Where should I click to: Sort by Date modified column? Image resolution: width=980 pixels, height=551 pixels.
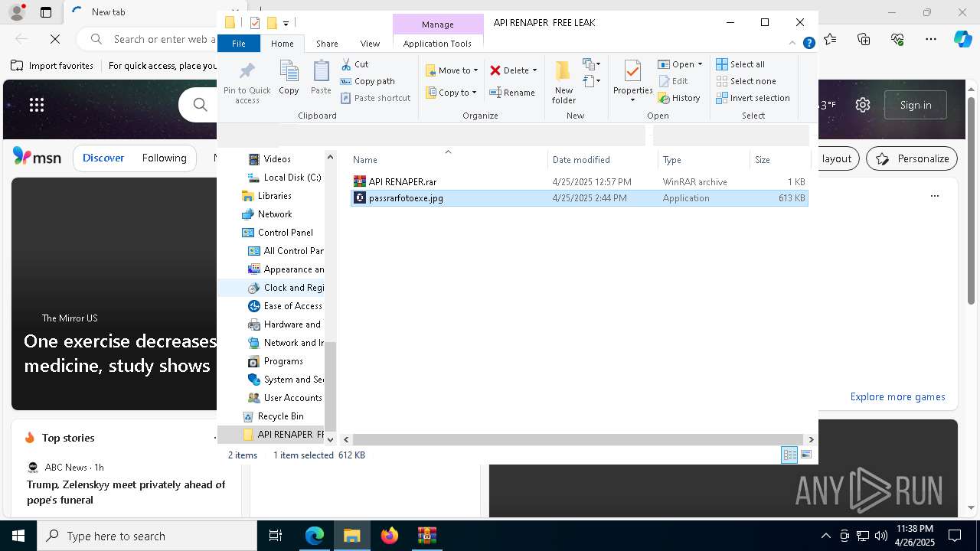[x=603, y=160]
